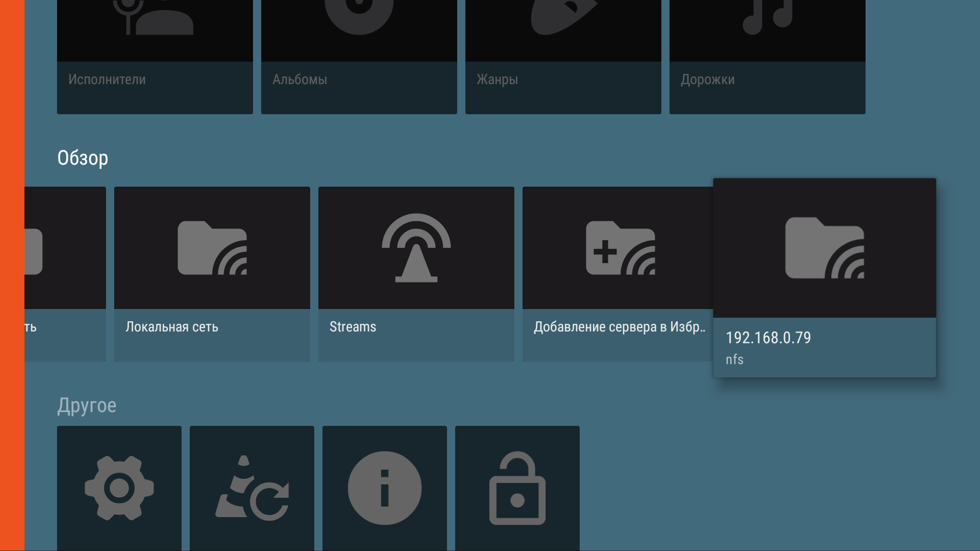Image resolution: width=980 pixels, height=551 pixels.
Task: Click the nfs subtitle on selected card
Action: tap(734, 360)
